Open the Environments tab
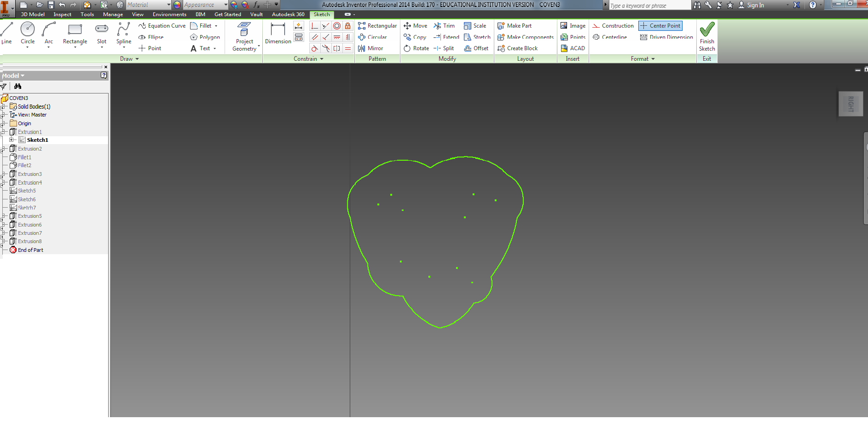868x425 pixels. tap(169, 14)
